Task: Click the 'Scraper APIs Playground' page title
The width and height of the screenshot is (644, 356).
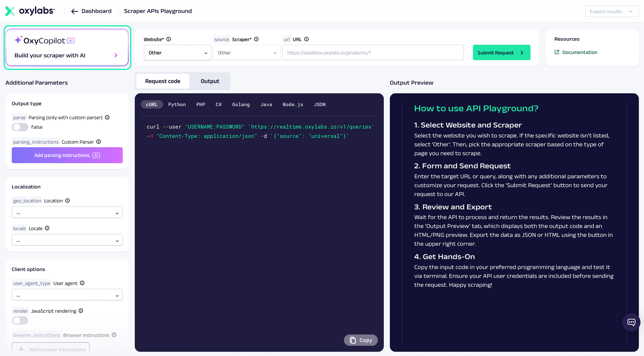Action: point(158,11)
